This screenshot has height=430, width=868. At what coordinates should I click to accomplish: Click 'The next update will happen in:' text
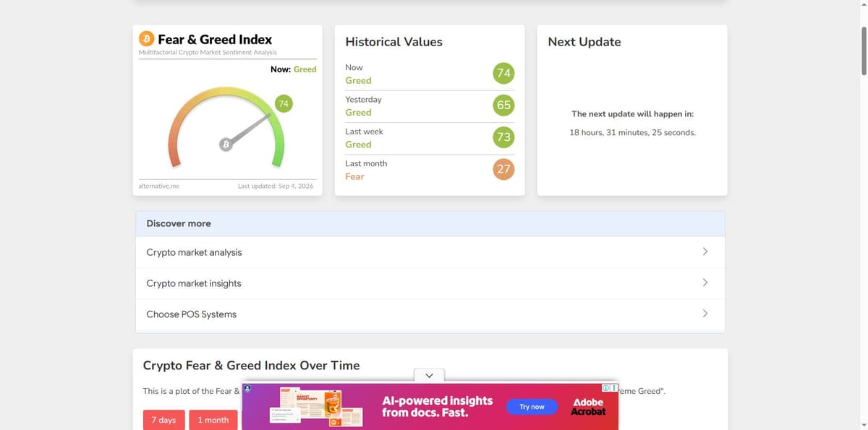[x=633, y=114]
